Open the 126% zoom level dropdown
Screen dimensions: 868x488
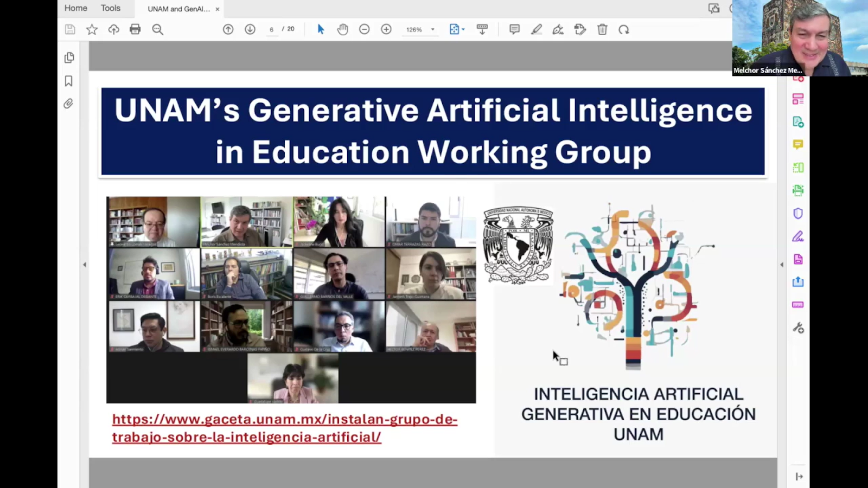click(x=420, y=29)
